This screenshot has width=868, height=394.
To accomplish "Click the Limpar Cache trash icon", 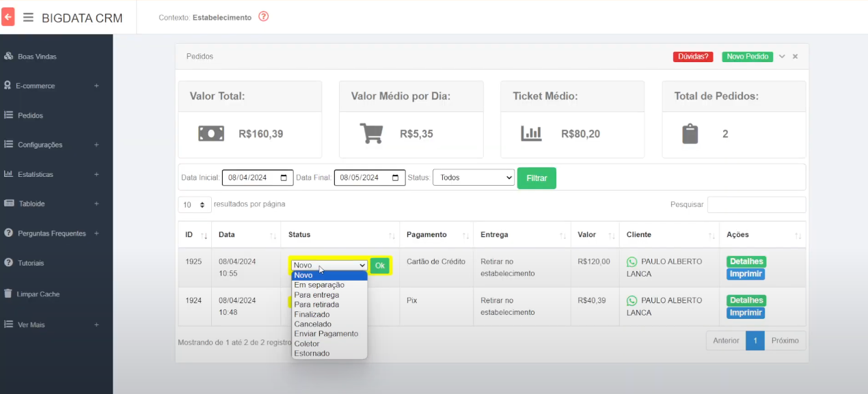I will [x=8, y=294].
